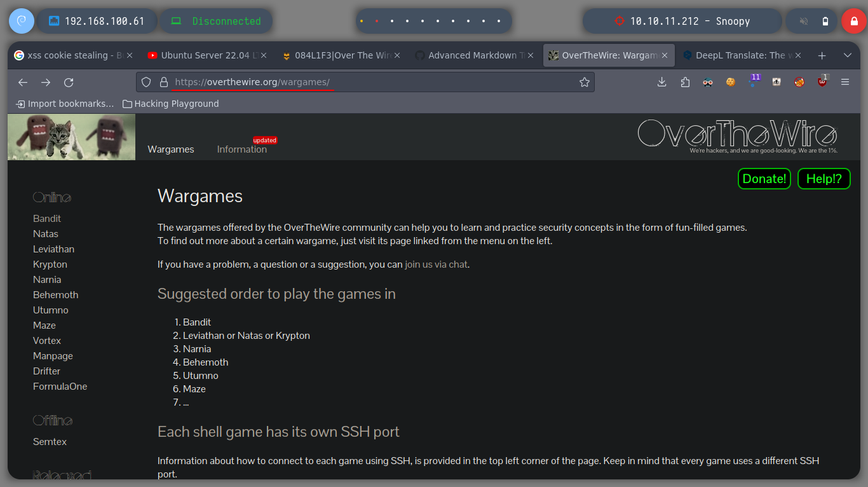Viewport: 868px width, 487px height.
Task: Close the OverTheWire Wargames tab
Action: click(665, 55)
